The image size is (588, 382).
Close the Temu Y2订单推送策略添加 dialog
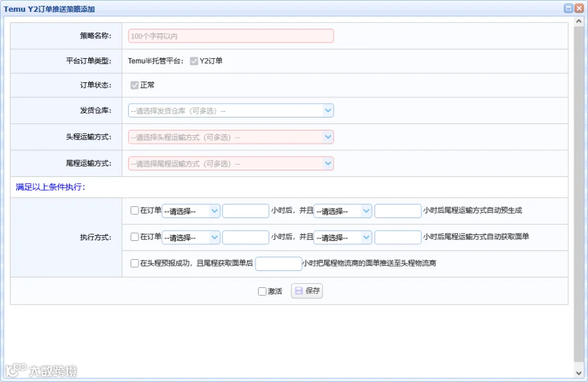[x=580, y=8]
